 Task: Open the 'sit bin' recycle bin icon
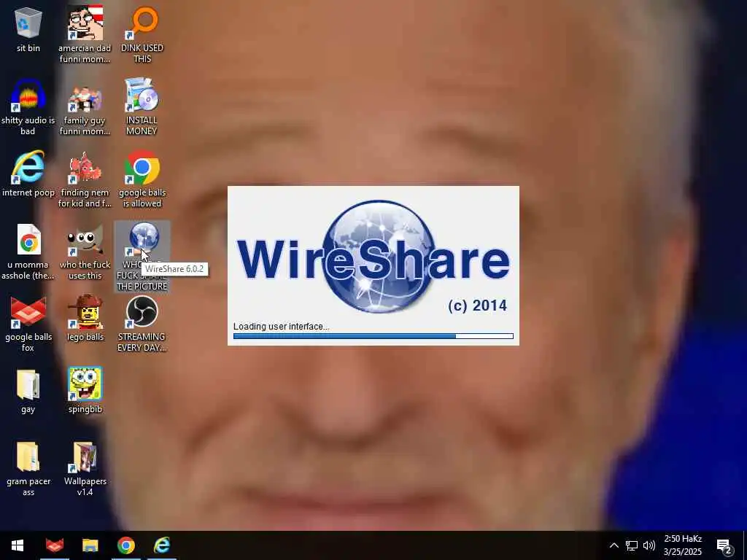coord(28,29)
